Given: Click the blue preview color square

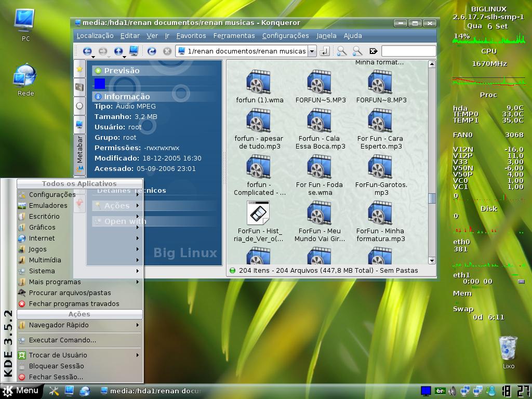Looking at the screenshot, I should [100, 84].
